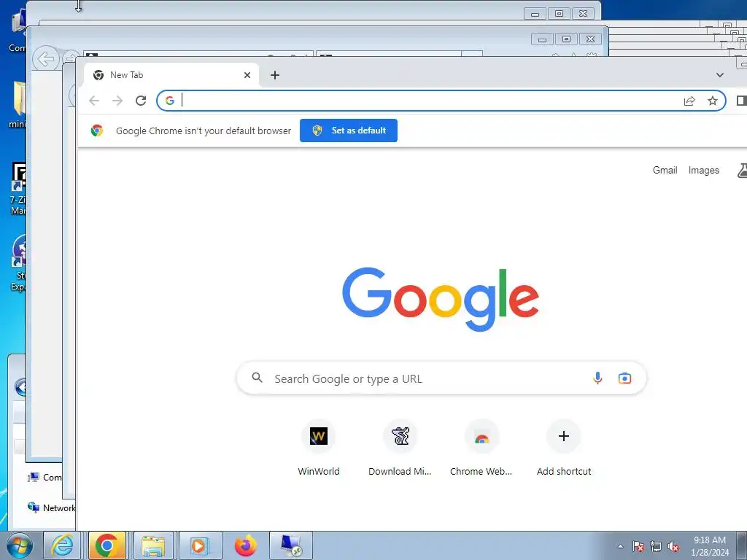Open the side panel icon
Screen dimensions: 747x560
[x=742, y=101]
